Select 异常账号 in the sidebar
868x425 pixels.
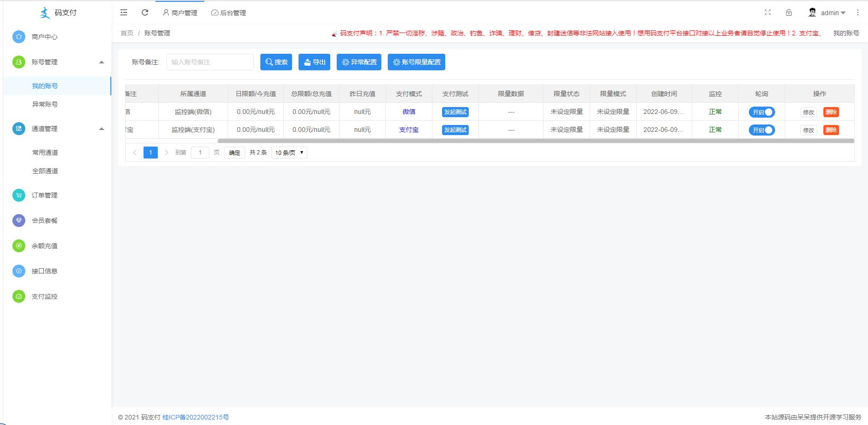[x=45, y=104]
